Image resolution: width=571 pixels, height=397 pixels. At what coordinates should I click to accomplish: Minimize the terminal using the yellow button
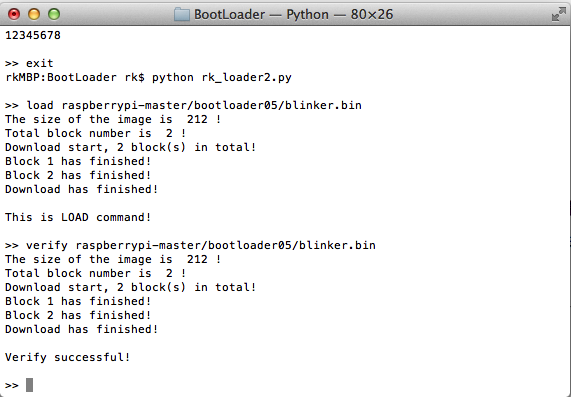point(34,14)
